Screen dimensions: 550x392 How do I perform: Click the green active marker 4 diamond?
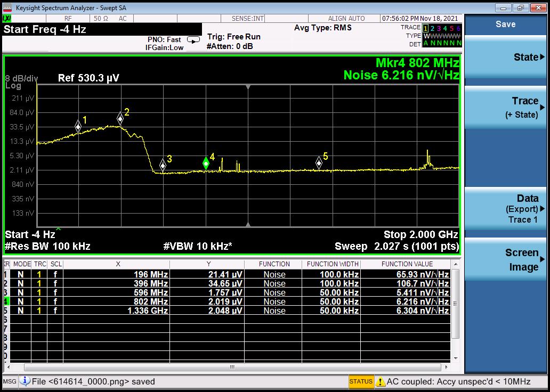206,163
